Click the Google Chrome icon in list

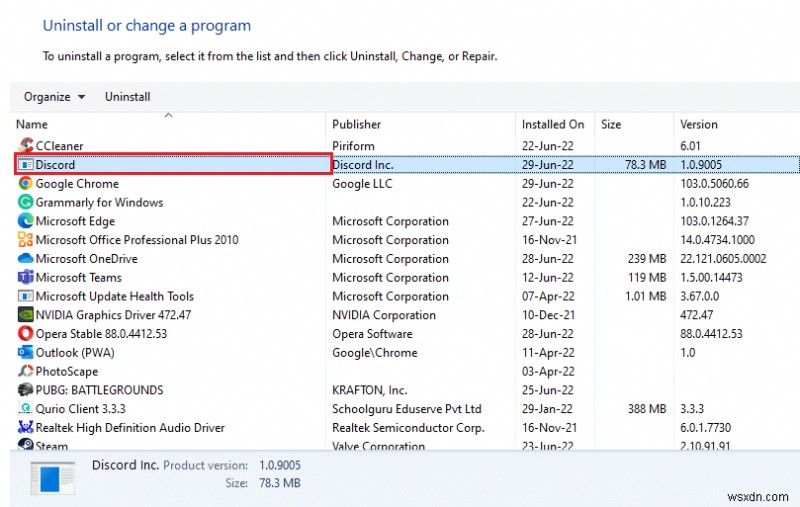25,183
